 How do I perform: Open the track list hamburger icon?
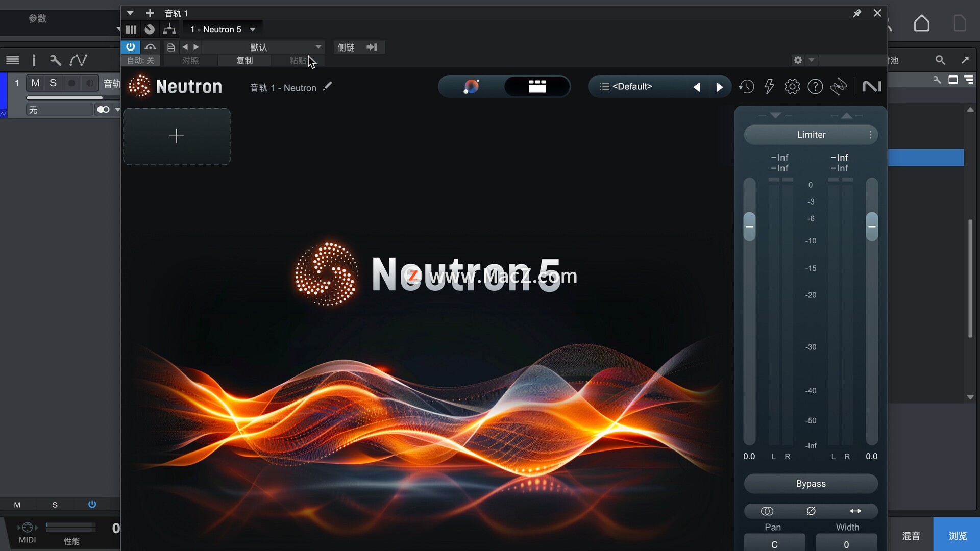(x=12, y=60)
